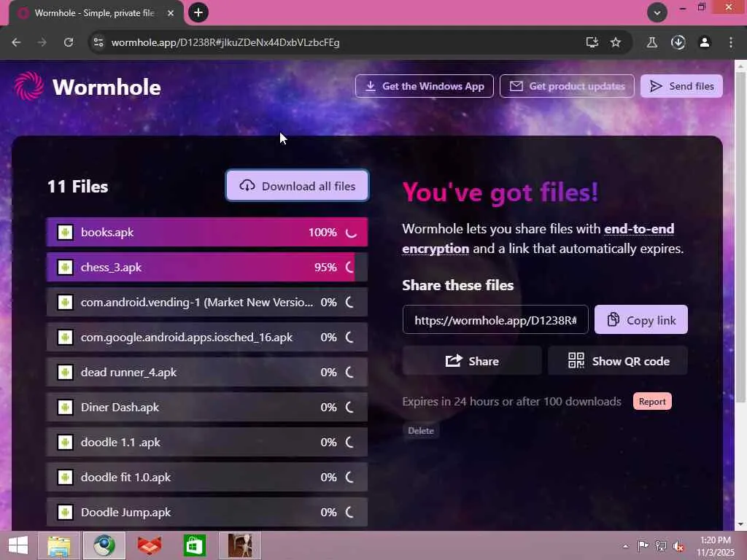747x560 pixels.
Task: Click the 11 Files heading
Action: click(x=77, y=186)
